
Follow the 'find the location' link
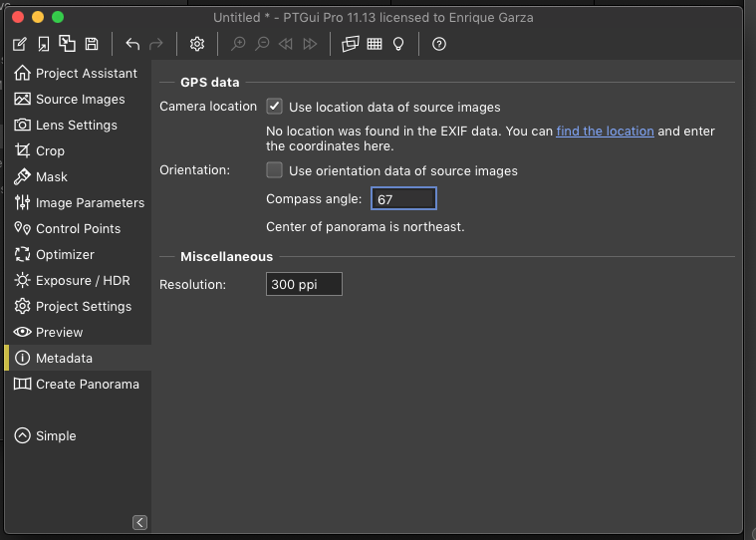point(605,132)
